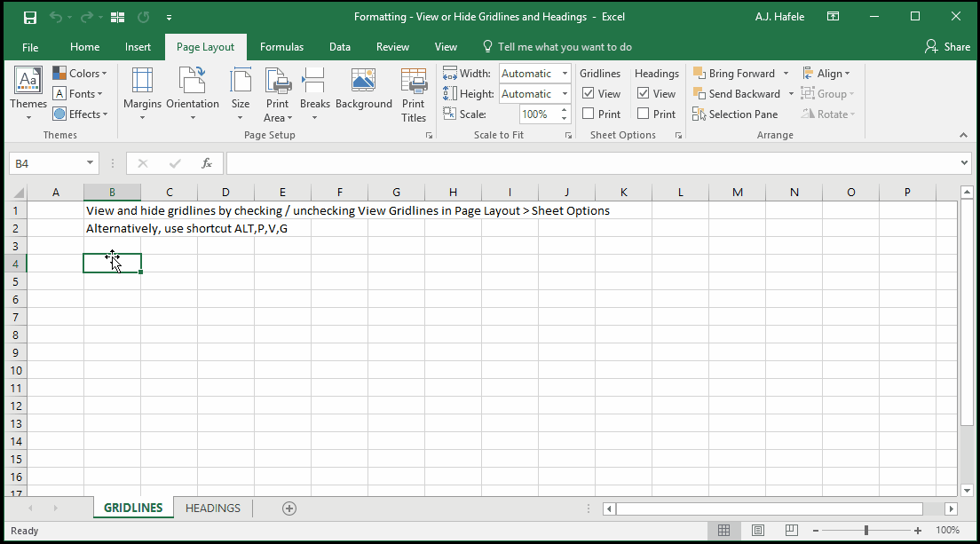Set the Print Area

[x=278, y=94]
